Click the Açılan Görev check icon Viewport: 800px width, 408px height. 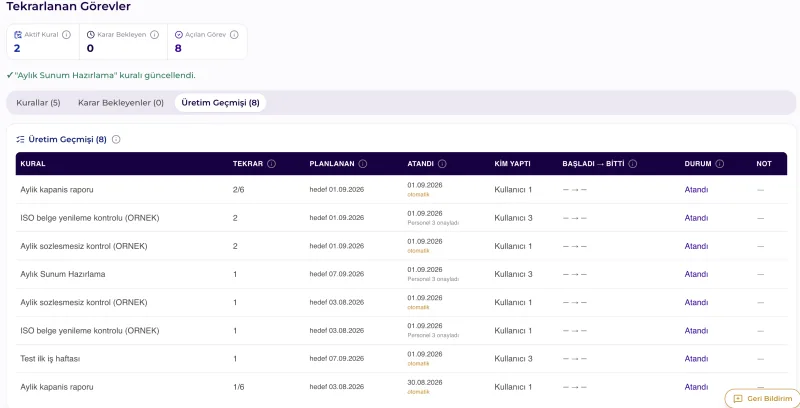pyautogui.click(x=179, y=35)
